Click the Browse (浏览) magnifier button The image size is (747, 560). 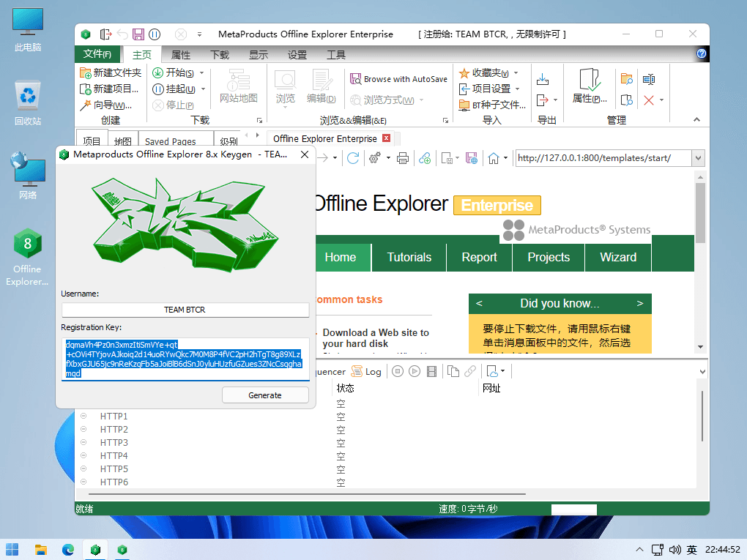point(286,86)
